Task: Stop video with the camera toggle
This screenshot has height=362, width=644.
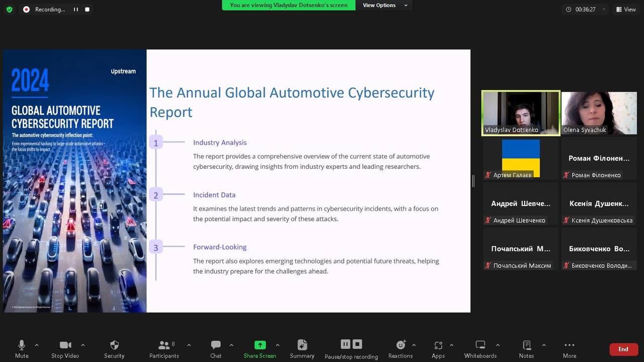Action: 65,345
